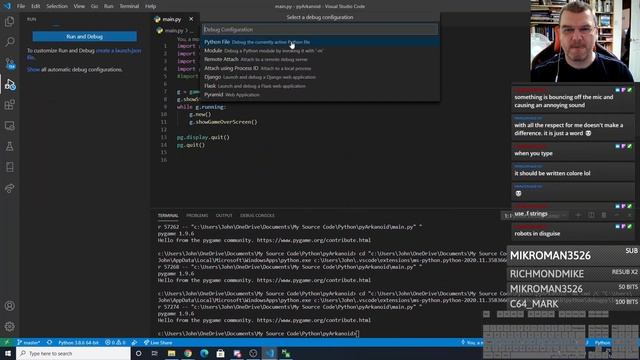This screenshot has height=360, width=640.
Task: Click the synchronize changes icon in status bar
Action: tap(49, 342)
